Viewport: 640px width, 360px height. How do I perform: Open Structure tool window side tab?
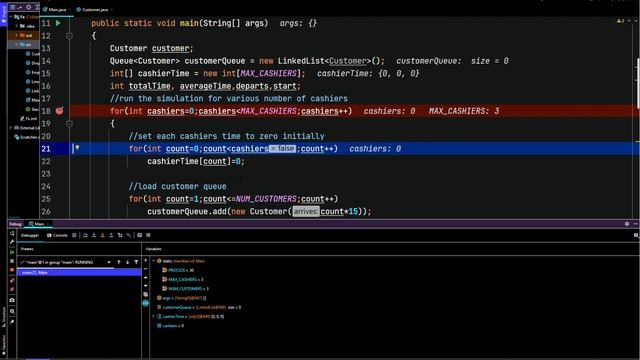[x=4, y=317]
